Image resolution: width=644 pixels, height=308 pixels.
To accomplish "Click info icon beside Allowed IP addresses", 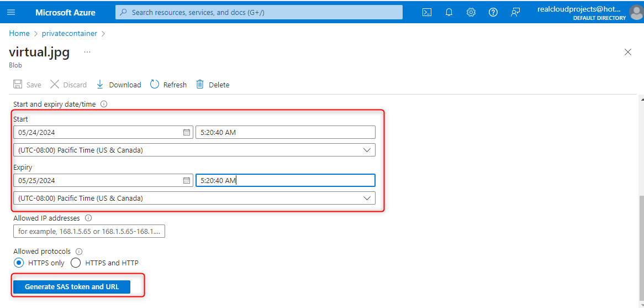I will pos(88,218).
